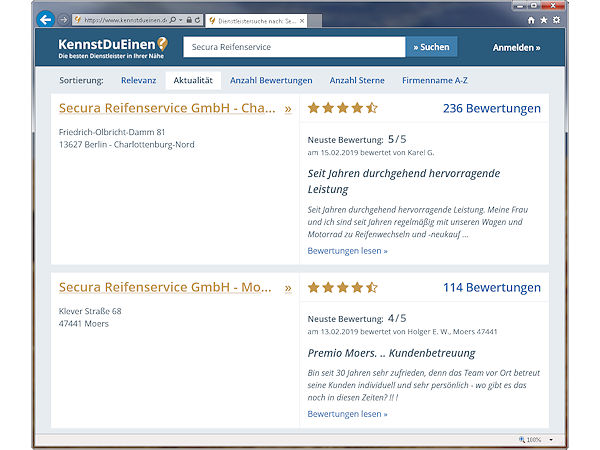
Task: Click '47441 Moers' address text
Action: pos(84,324)
